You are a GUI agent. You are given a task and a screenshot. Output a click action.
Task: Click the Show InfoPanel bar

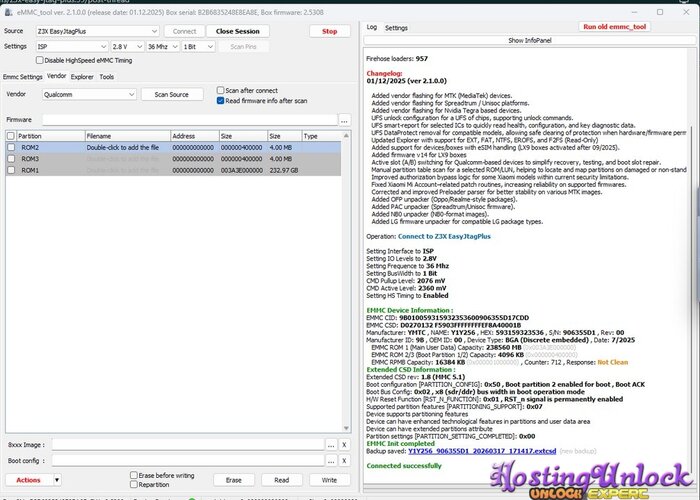coord(529,40)
